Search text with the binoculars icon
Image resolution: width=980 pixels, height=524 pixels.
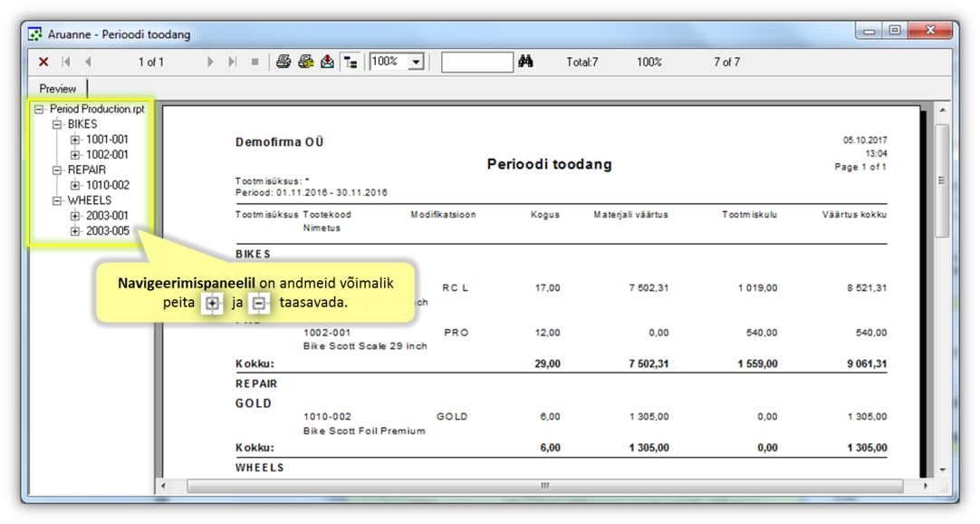[x=525, y=62]
